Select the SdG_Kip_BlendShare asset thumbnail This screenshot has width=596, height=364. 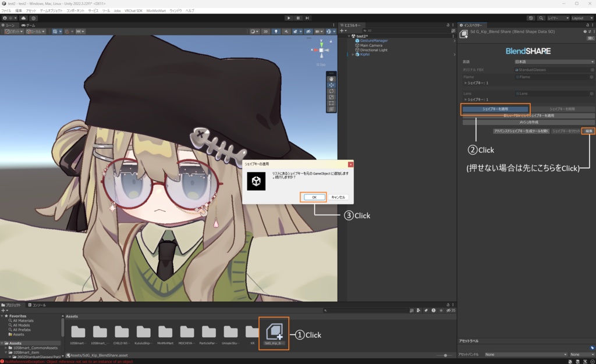pos(274,333)
